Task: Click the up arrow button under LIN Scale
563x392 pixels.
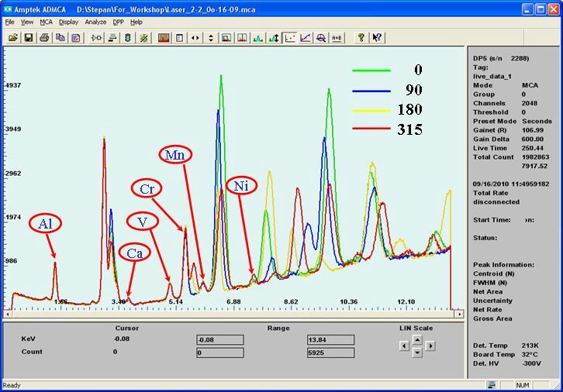Action: tap(417, 339)
